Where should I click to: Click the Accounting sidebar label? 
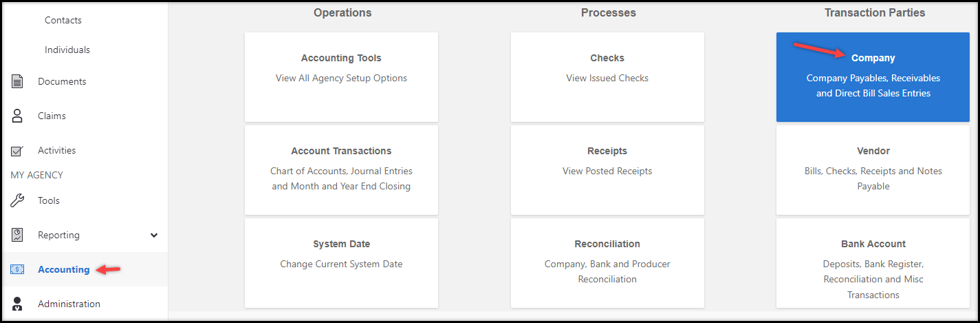[x=64, y=269]
